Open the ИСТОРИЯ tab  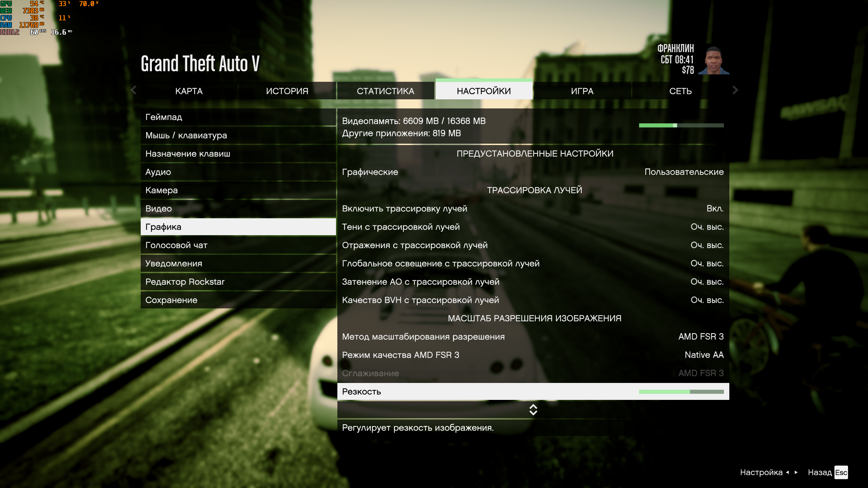point(287,91)
